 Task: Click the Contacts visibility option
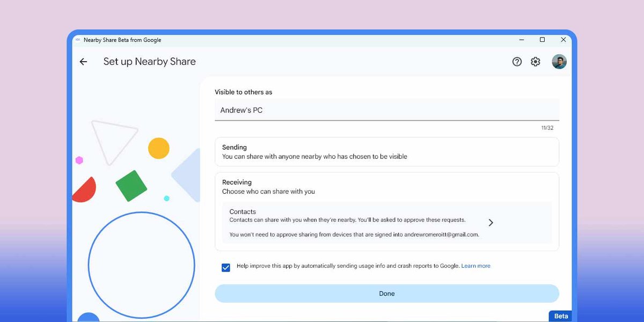click(x=387, y=223)
